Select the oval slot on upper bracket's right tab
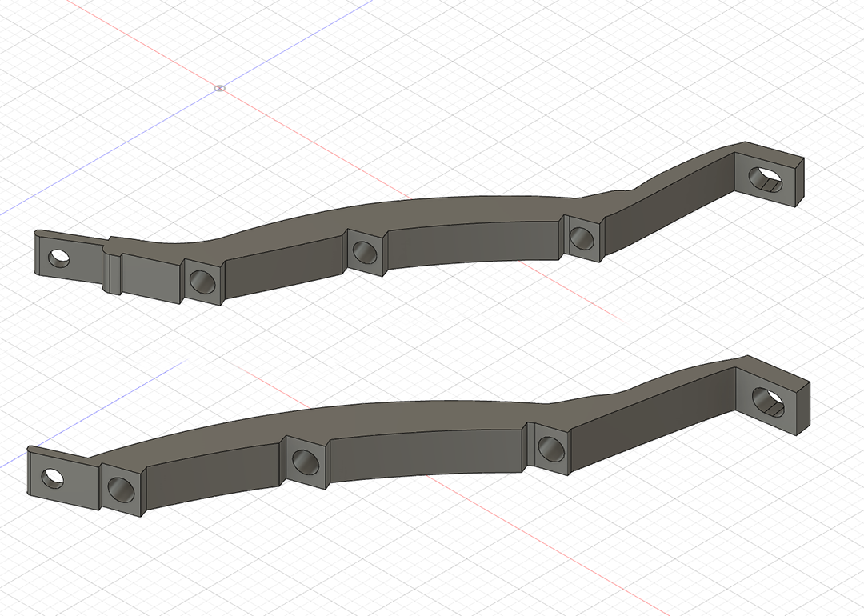 point(766,180)
